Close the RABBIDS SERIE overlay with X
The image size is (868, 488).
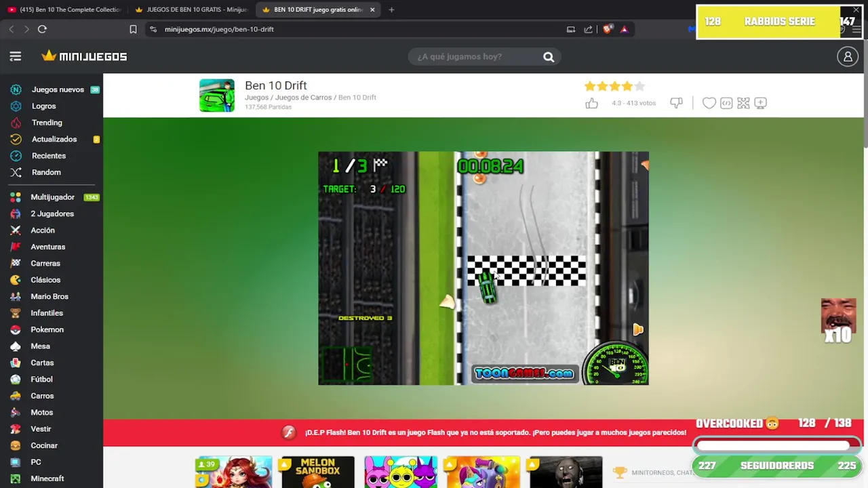[x=856, y=10]
